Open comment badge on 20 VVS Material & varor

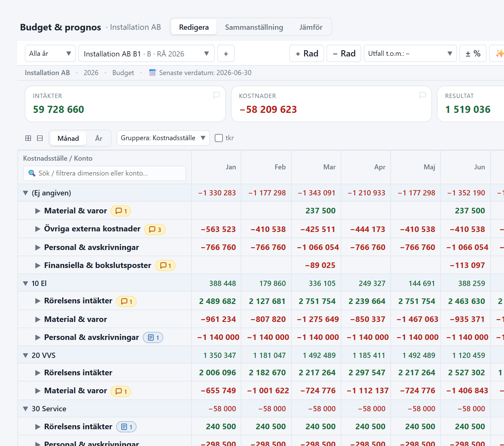[x=121, y=391]
